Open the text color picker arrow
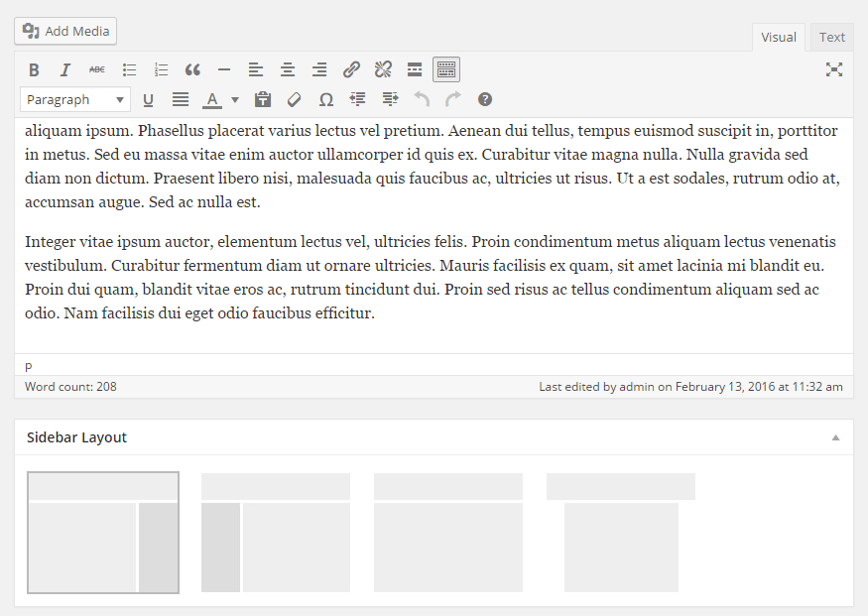 pyautogui.click(x=235, y=99)
